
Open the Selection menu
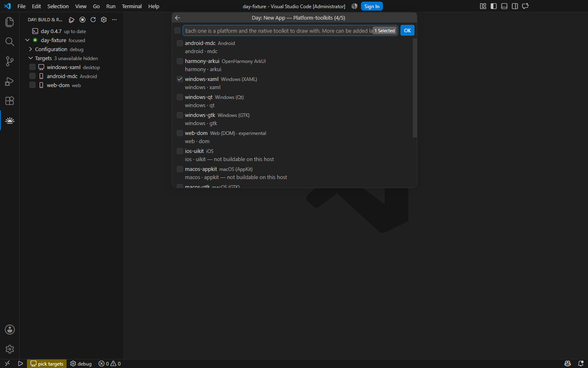click(x=58, y=6)
